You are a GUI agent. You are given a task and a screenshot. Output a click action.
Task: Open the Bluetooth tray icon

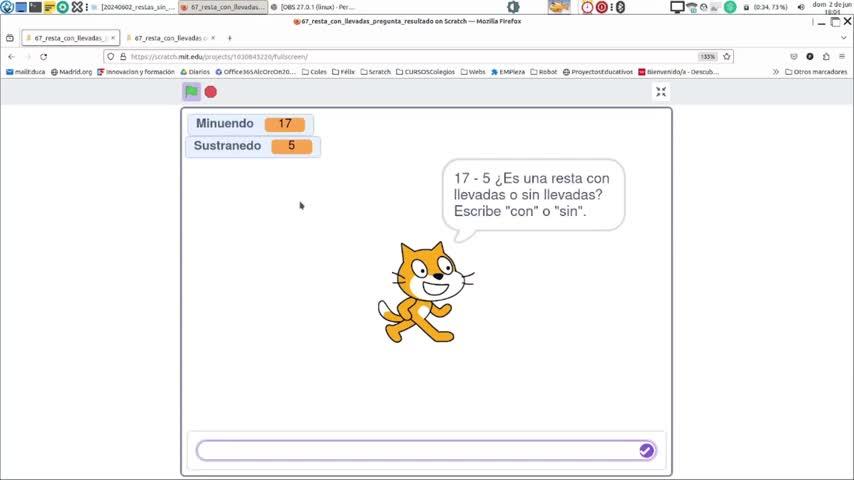[x=620, y=7]
